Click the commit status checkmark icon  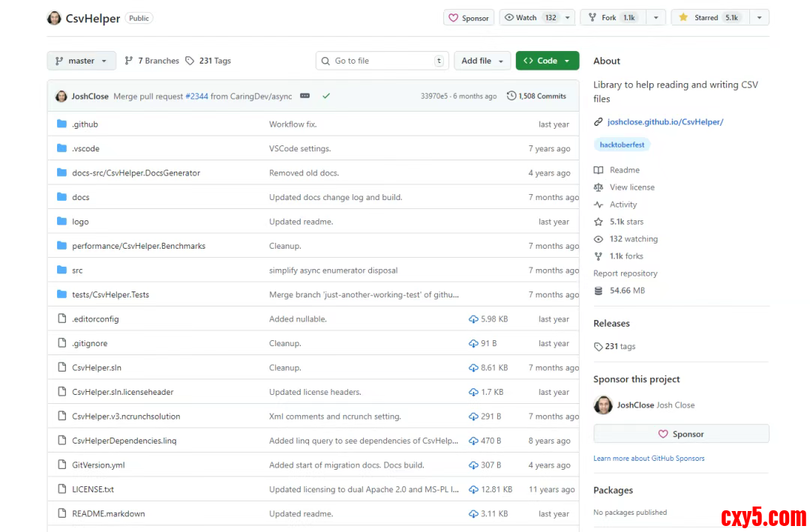coord(326,96)
